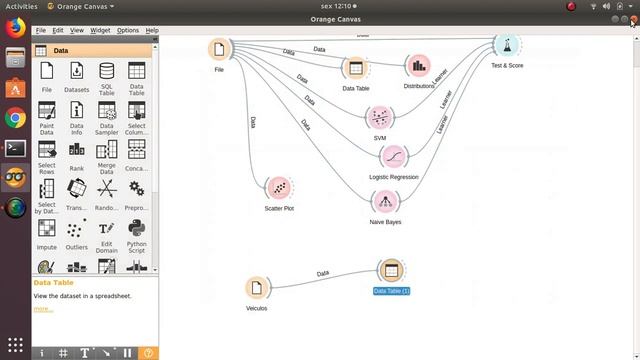Select the Merge Data widget
This screenshot has height=360, width=640.
click(x=107, y=158)
